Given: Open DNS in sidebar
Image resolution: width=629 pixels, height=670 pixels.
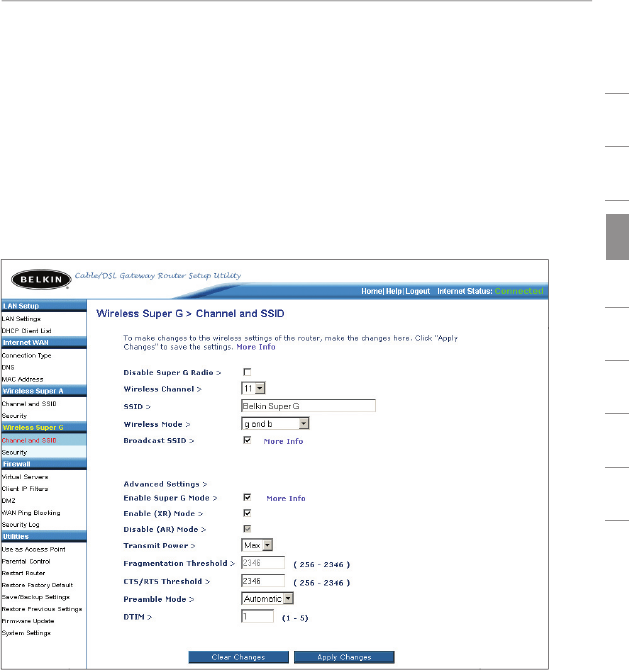Looking at the screenshot, I should tap(8, 367).
